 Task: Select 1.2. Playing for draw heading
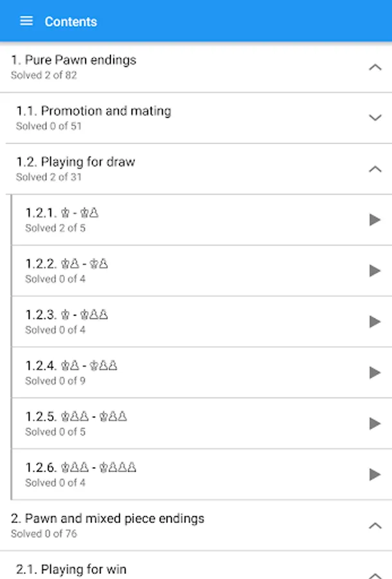pyautogui.click(x=76, y=162)
